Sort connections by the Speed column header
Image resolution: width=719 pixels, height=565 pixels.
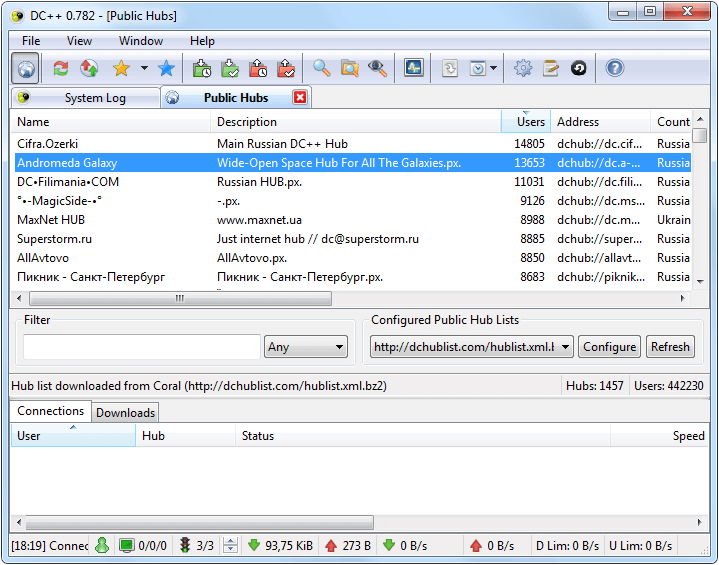(x=660, y=436)
